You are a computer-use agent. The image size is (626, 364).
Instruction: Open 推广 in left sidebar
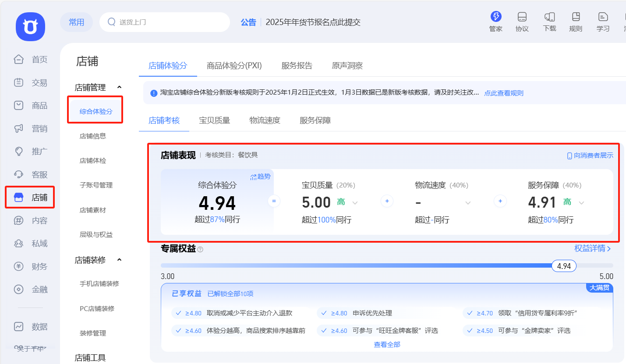click(31, 152)
